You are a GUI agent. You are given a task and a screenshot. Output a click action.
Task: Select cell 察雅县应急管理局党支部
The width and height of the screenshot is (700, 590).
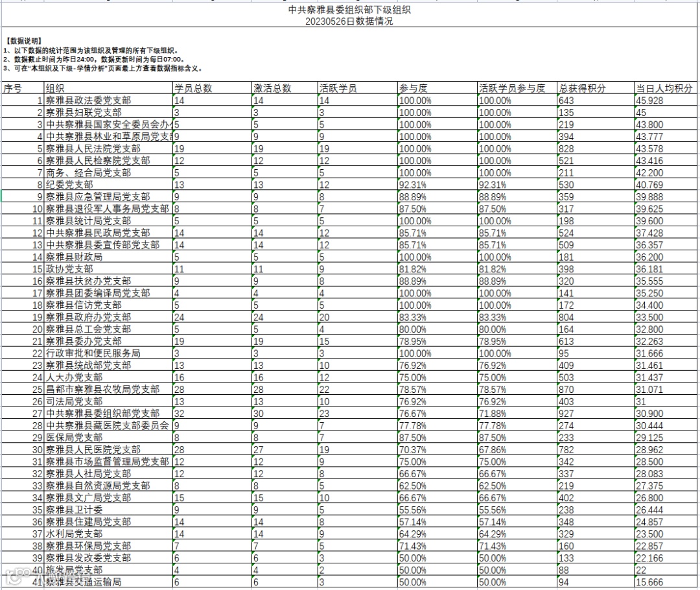tap(108, 196)
